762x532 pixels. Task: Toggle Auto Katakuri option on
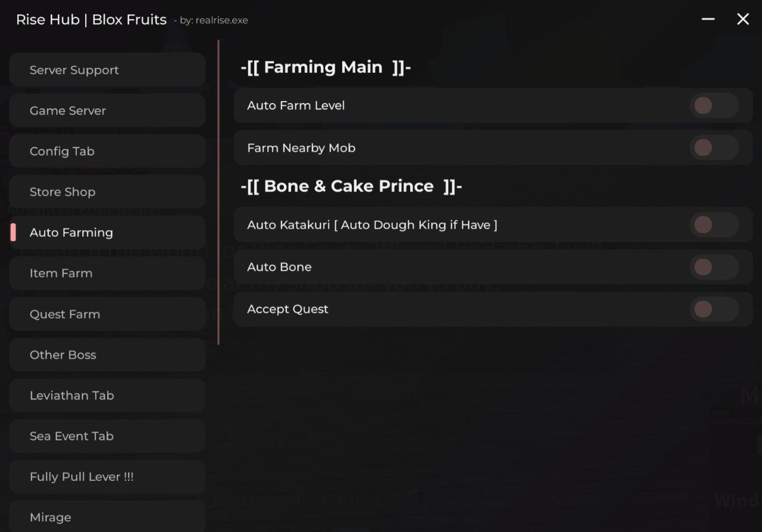(714, 225)
